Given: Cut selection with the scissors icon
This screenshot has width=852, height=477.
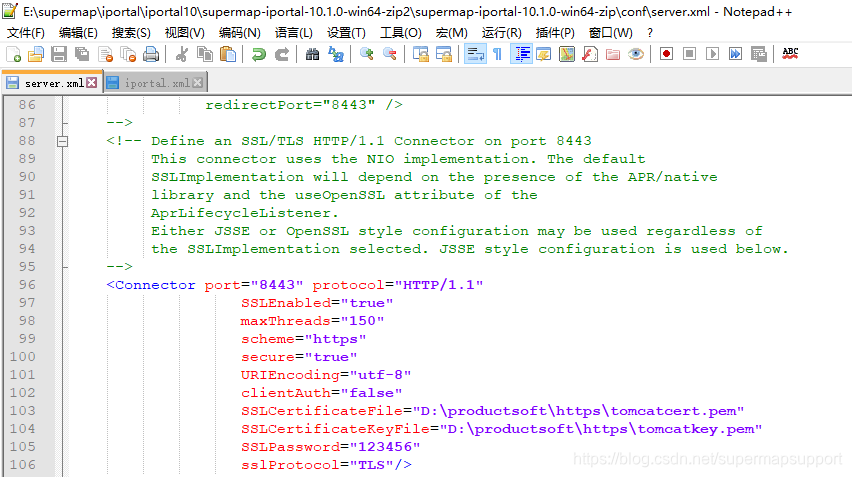Looking at the screenshot, I should tap(182, 54).
